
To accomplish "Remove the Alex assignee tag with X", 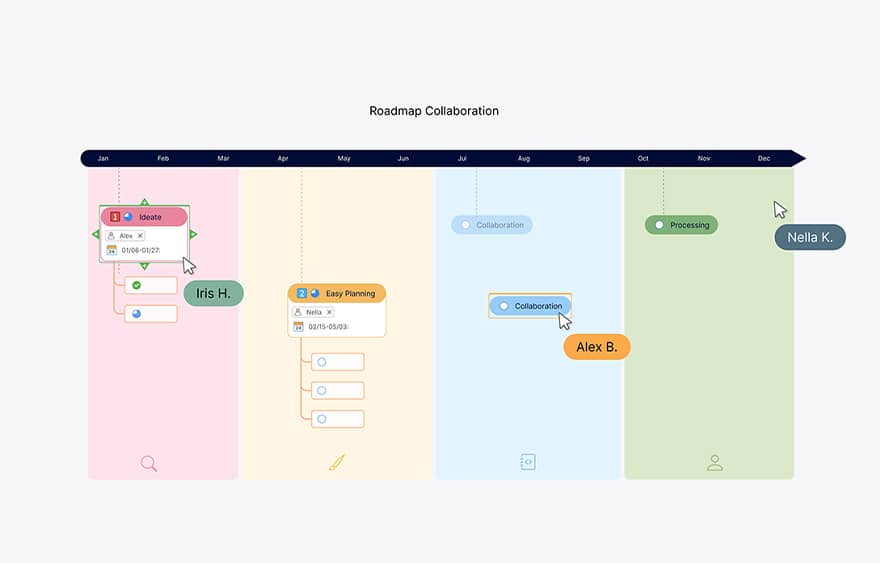I will (140, 236).
